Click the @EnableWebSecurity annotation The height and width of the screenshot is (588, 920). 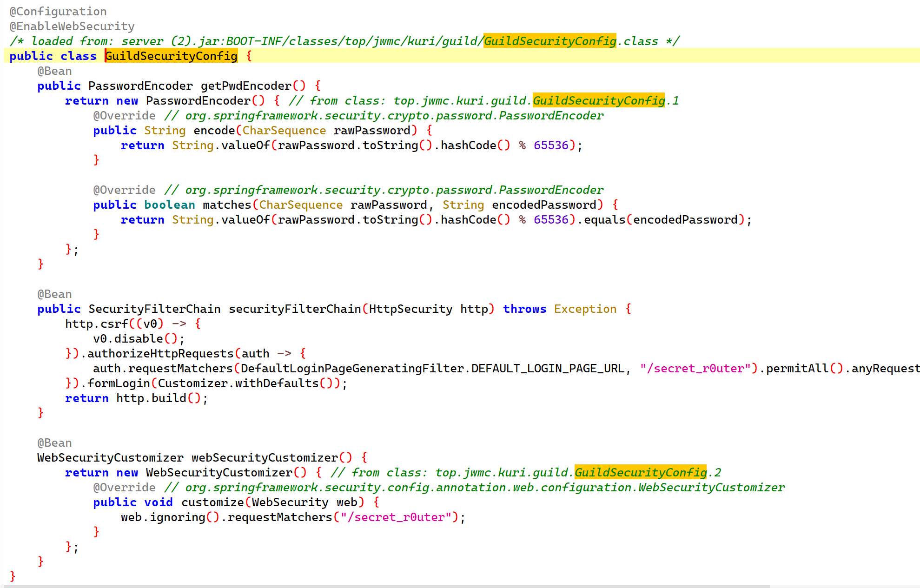(72, 26)
